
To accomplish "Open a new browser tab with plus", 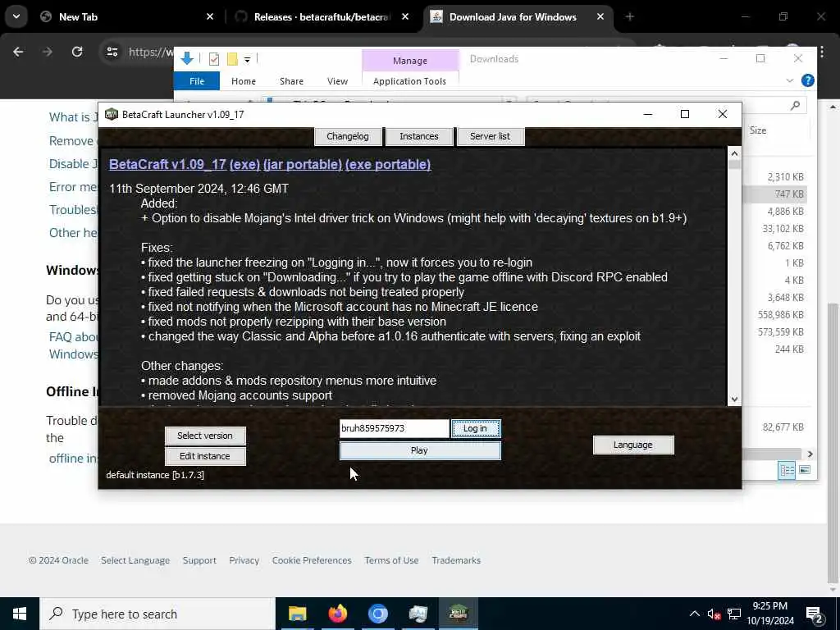I will pyautogui.click(x=630, y=17).
